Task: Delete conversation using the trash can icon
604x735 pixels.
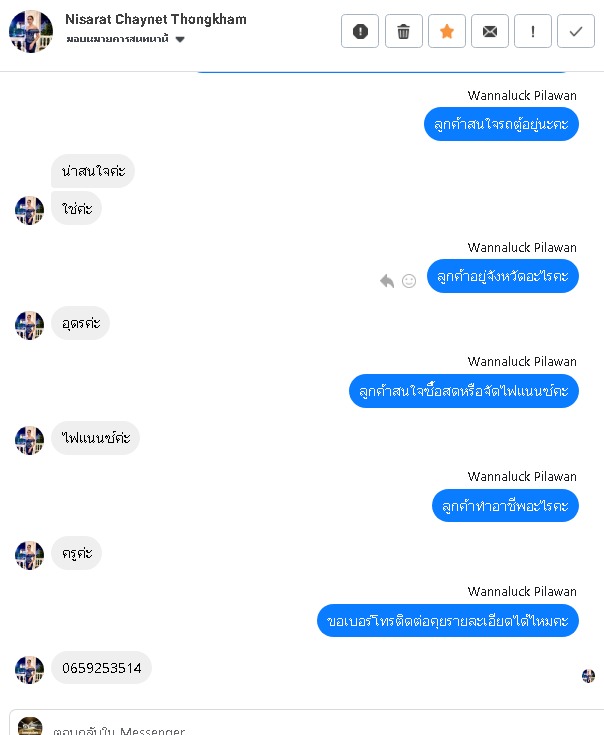Action: coord(403,31)
